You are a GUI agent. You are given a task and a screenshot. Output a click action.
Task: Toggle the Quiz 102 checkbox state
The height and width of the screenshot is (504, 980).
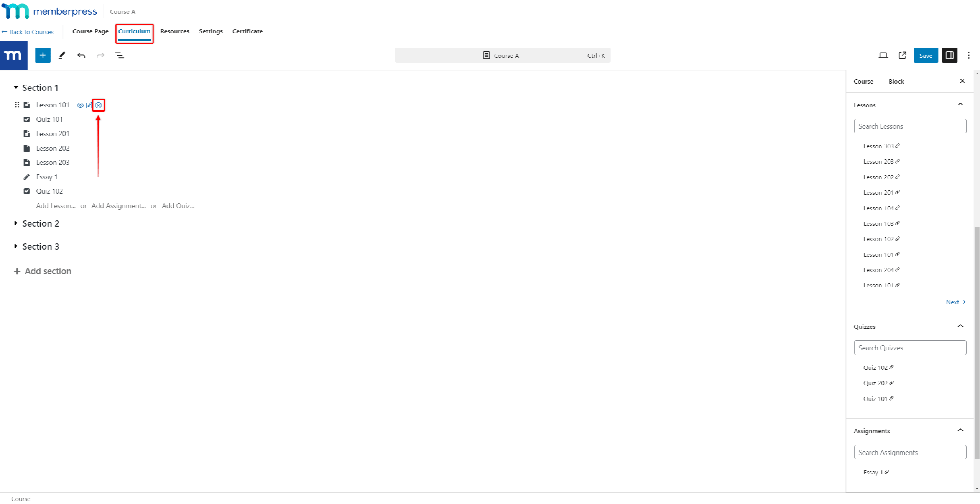click(26, 191)
